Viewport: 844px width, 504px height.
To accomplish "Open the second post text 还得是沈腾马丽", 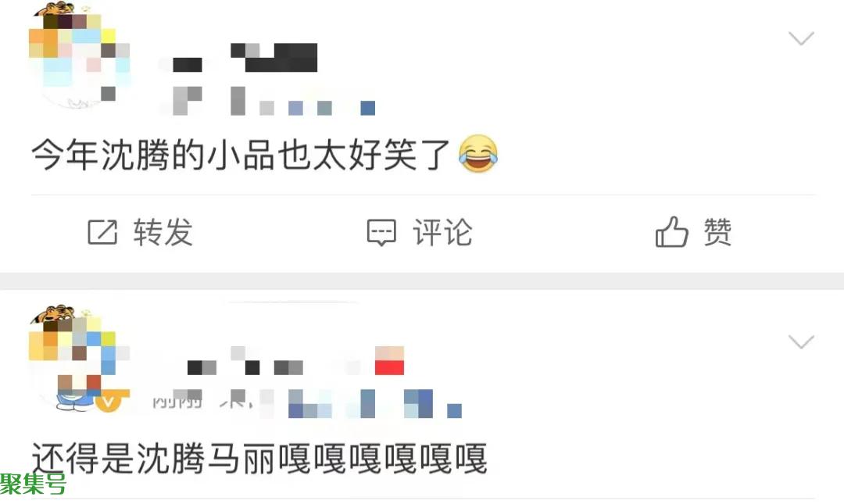I will [259, 459].
